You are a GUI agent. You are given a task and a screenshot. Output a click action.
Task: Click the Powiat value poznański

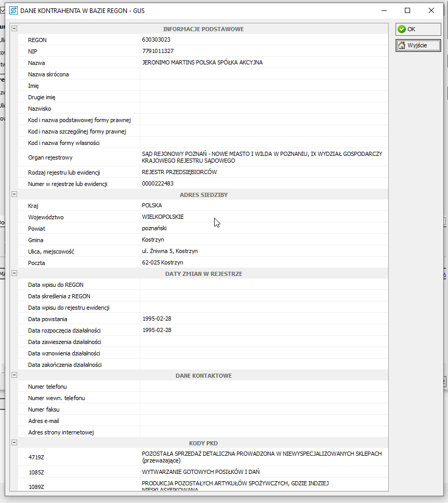[154, 229]
